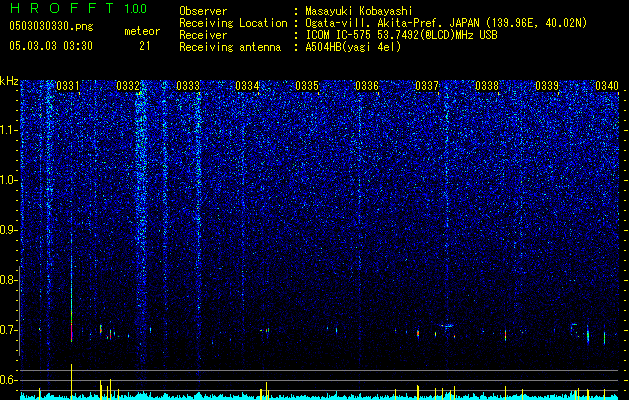Click the receiver ICOM IC-575 text
629x400 pixels.
coord(401,35)
